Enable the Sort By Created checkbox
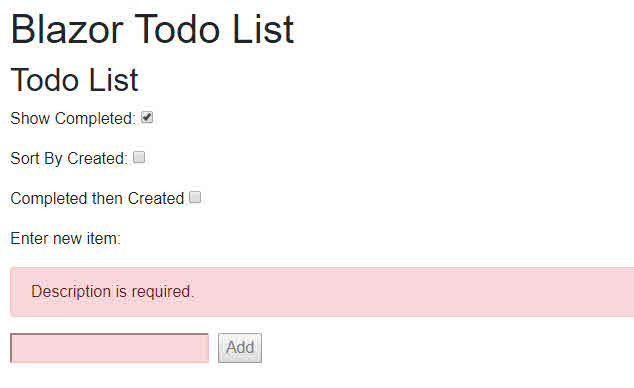The image size is (634, 388). pyautogui.click(x=139, y=157)
